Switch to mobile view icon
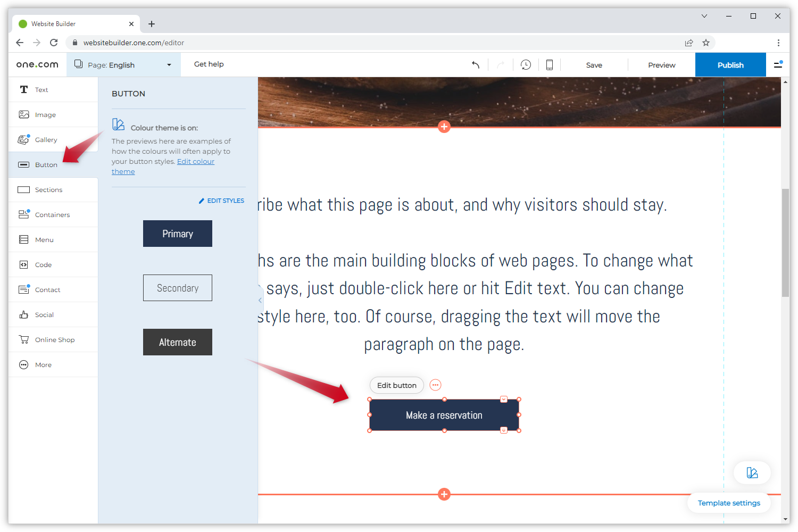 coord(550,65)
